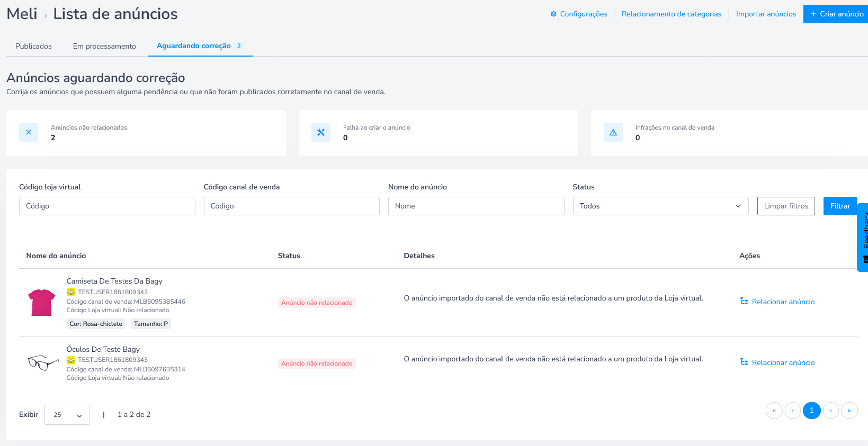Screen dimensions: 868x446
Task: Click Relacionar anúncio link for Camiseta
Action: (783, 302)
